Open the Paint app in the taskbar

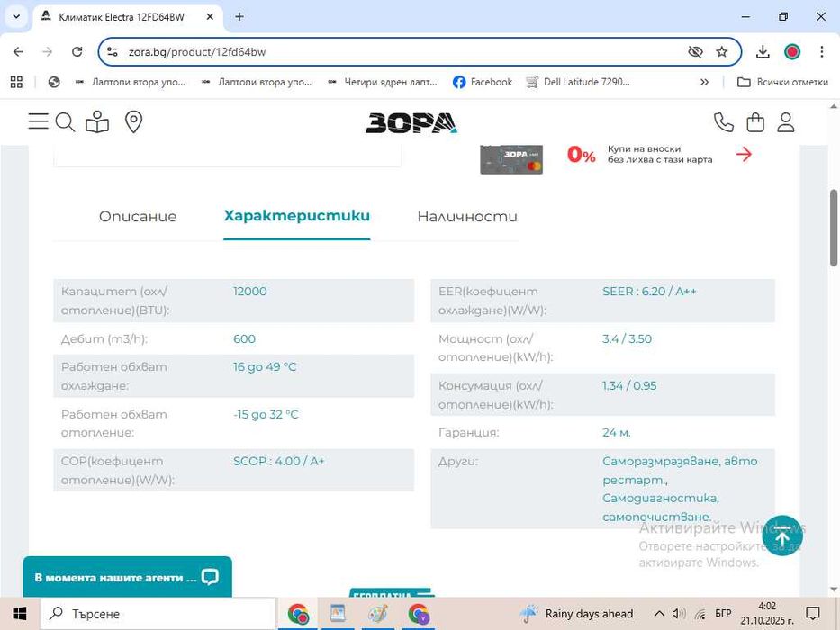377,614
